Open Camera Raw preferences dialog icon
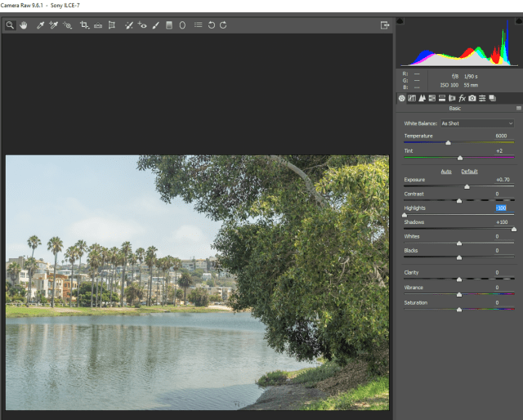 click(x=198, y=25)
